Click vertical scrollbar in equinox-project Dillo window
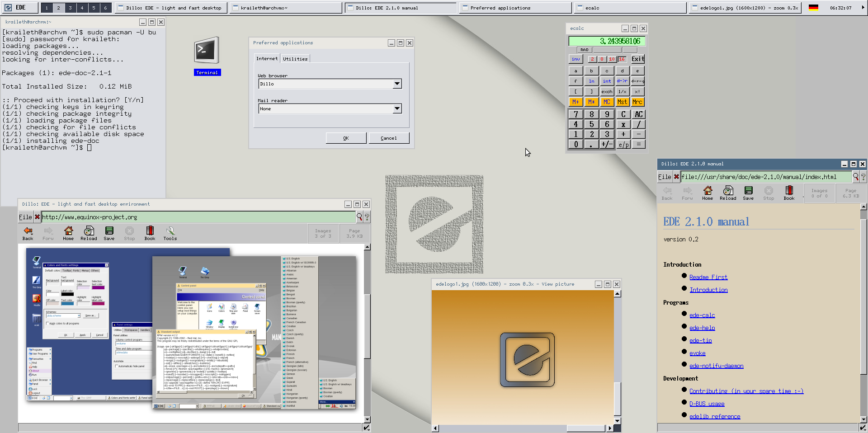Image resolution: width=868 pixels, height=433 pixels. (367, 334)
